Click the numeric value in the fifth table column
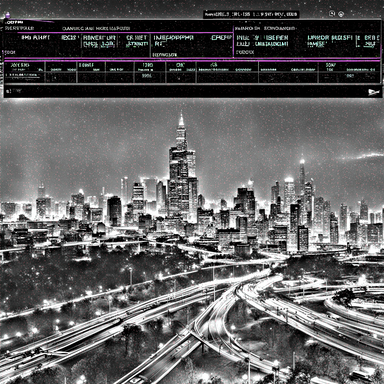 coord(147,76)
